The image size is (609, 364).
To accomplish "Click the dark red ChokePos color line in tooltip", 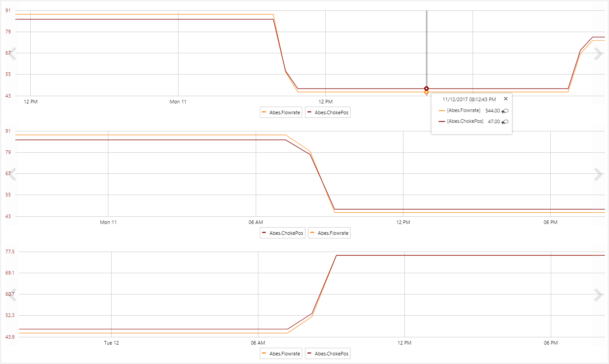I will [442, 121].
